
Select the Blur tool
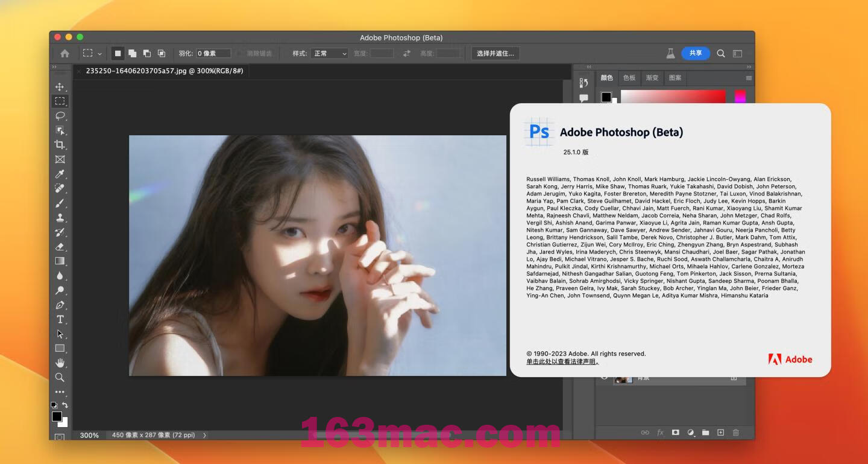[60, 276]
